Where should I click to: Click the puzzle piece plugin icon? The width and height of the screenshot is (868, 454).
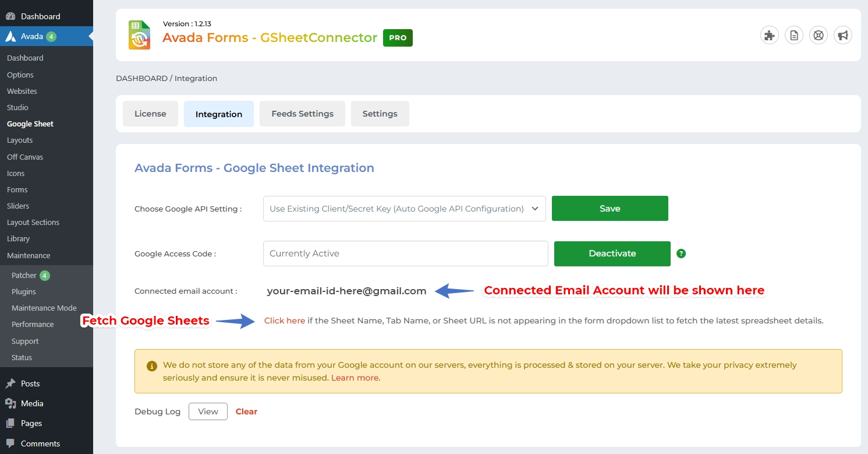click(770, 36)
